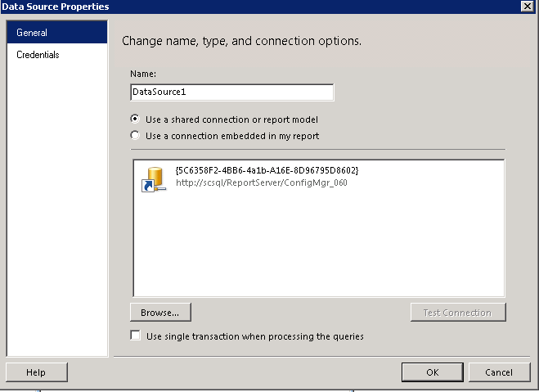This screenshot has width=539, height=392.
Task: Click the shared data source database icon
Action: click(x=154, y=178)
